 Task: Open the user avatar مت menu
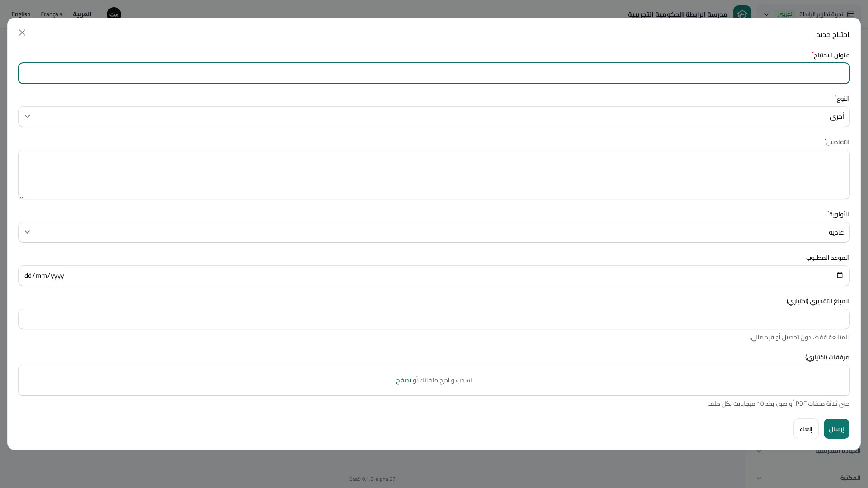114,14
